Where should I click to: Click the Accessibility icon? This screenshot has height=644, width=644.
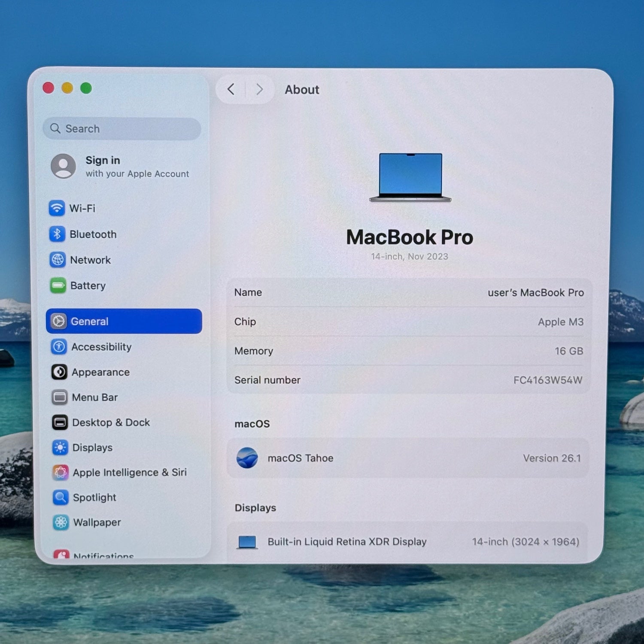click(x=59, y=347)
